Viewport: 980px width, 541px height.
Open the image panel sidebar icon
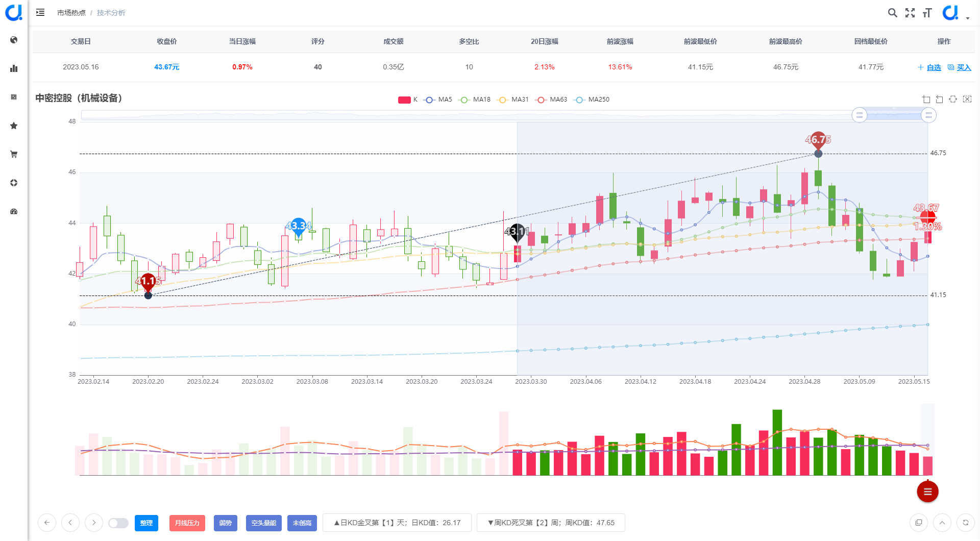(x=14, y=97)
